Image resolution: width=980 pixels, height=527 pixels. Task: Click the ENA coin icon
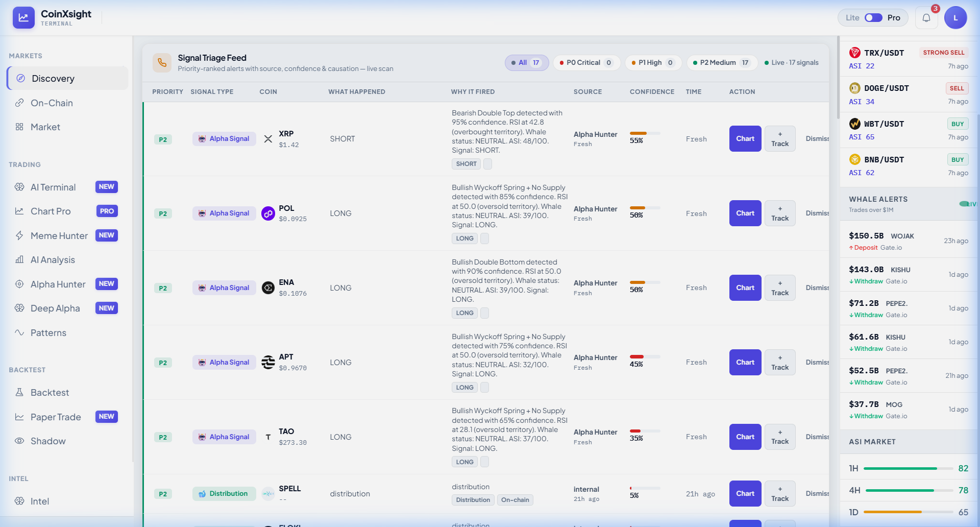click(268, 288)
